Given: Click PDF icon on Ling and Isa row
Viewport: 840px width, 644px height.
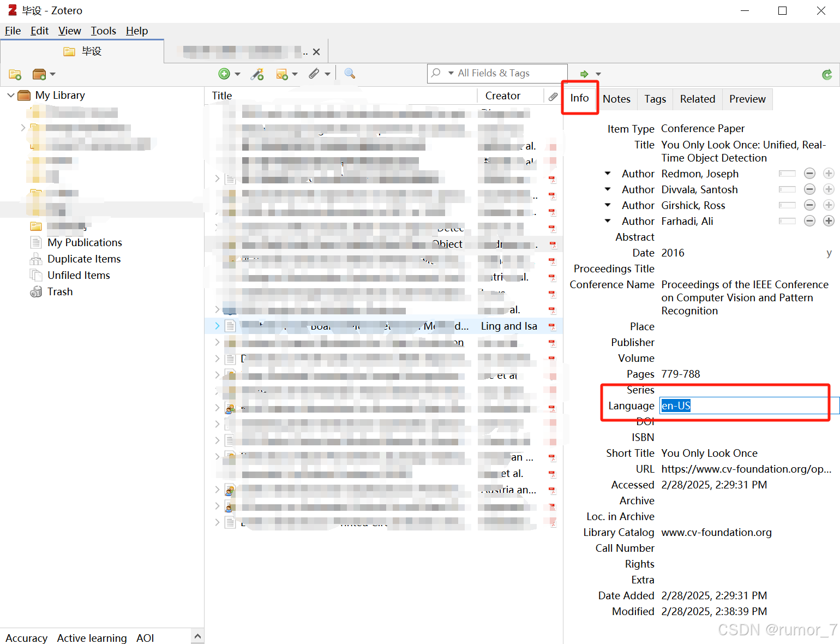Looking at the screenshot, I should pos(552,326).
